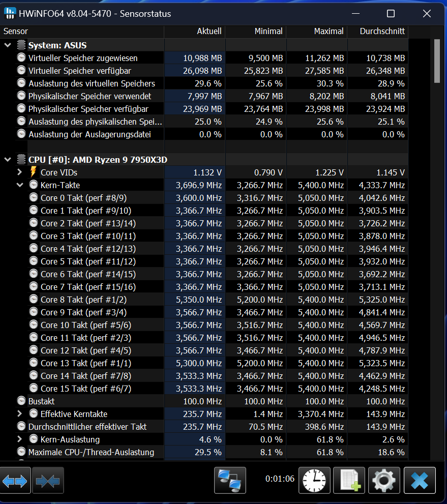Select Core 6 Takt (perf #14/15) row
This screenshot has height=504, width=447.
pyautogui.click(x=218, y=274)
